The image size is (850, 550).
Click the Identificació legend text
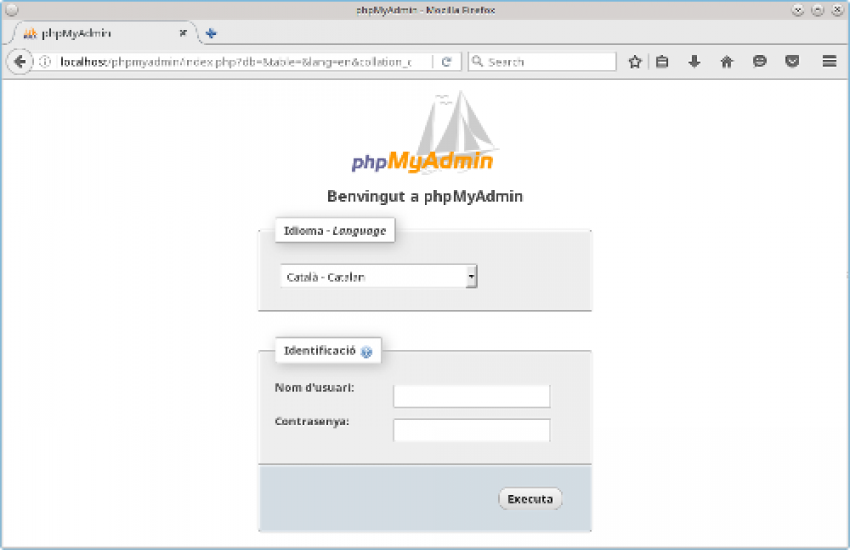coord(320,351)
